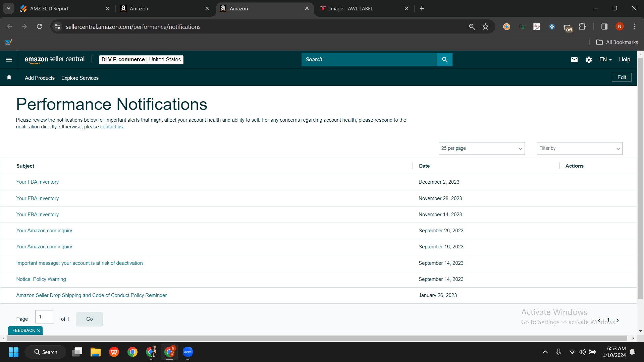Screen dimensions: 644x362
Task: Open the Notice: Policy Warning notification
Action: [x=41, y=279]
